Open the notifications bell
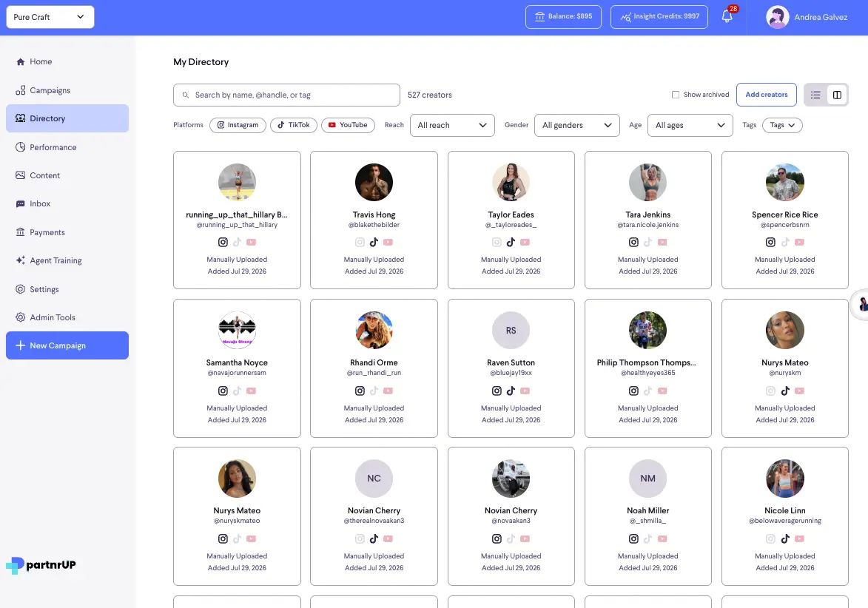This screenshot has width=868, height=608. tap(727, 16)
